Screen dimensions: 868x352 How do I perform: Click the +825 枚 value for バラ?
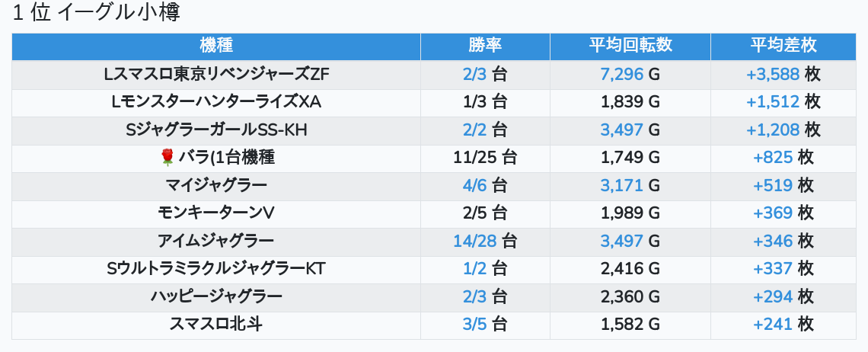pyautogui.click(x=783, y=158)
